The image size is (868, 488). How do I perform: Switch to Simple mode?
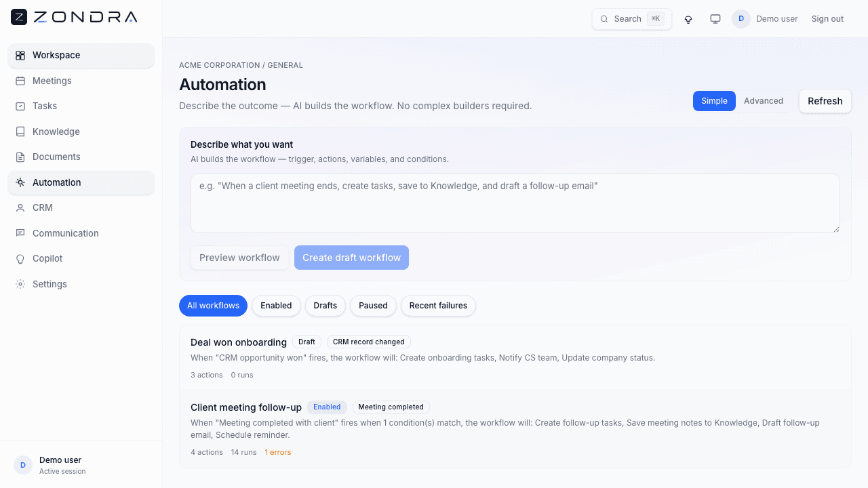click(714, 101)
